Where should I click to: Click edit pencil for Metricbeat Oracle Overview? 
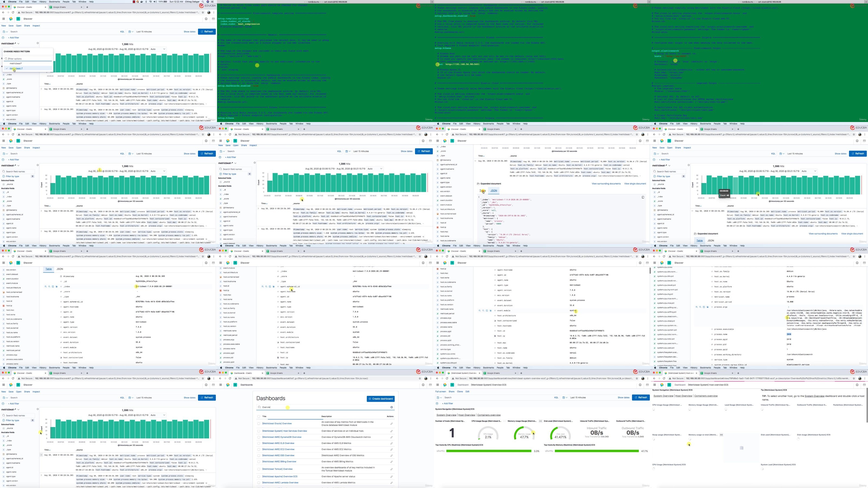(391, 424)
